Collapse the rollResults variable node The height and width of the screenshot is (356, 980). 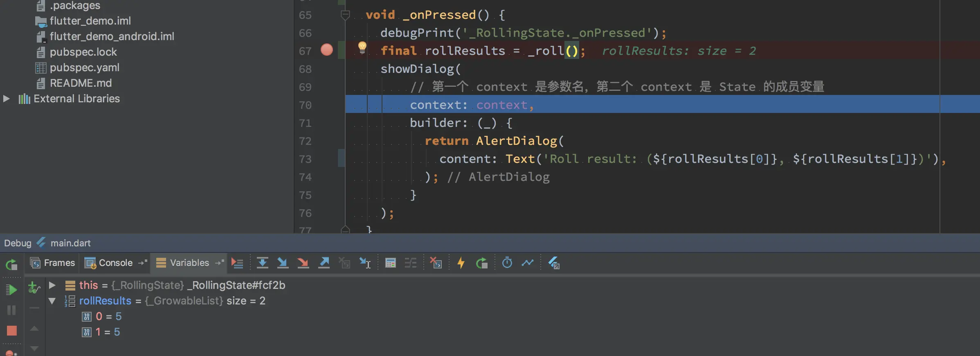pyautogui.click(x=52, y=301)
